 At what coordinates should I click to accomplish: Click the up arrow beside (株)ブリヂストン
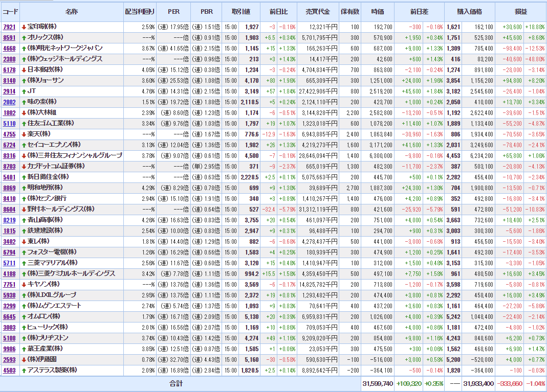24,338
